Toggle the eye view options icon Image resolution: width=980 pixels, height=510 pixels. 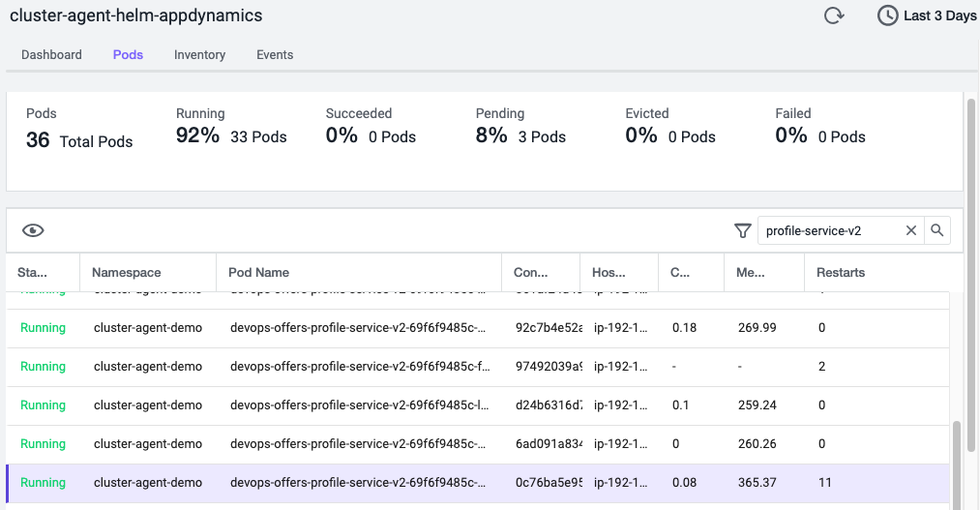pyautogui.click(x=34, y=230)
